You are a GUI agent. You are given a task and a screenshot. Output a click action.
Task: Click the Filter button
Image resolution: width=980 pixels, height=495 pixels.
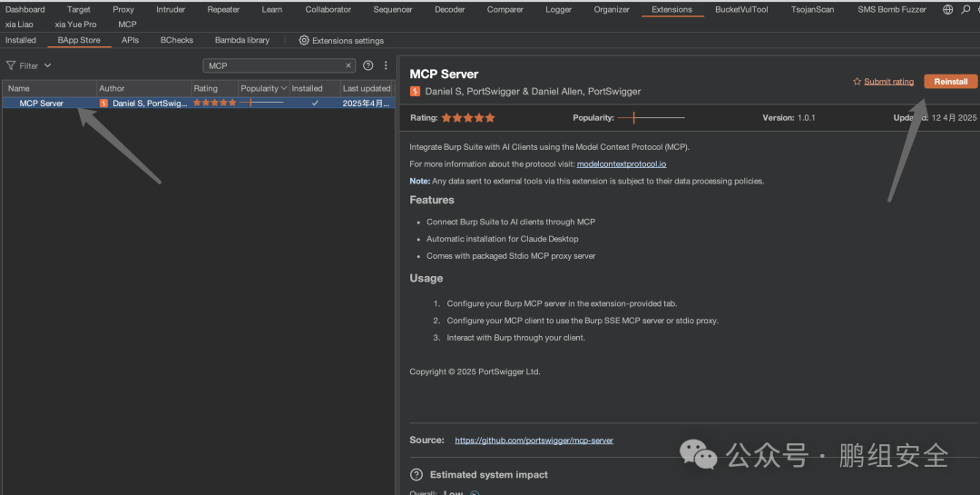point(28,65)
